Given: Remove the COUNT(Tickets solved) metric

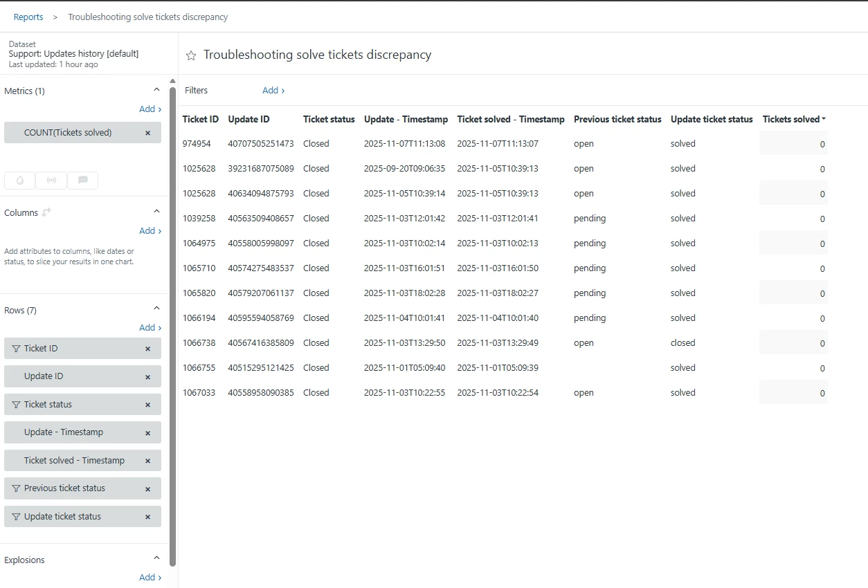Looking at the screenshot, I should coord(147,133).
